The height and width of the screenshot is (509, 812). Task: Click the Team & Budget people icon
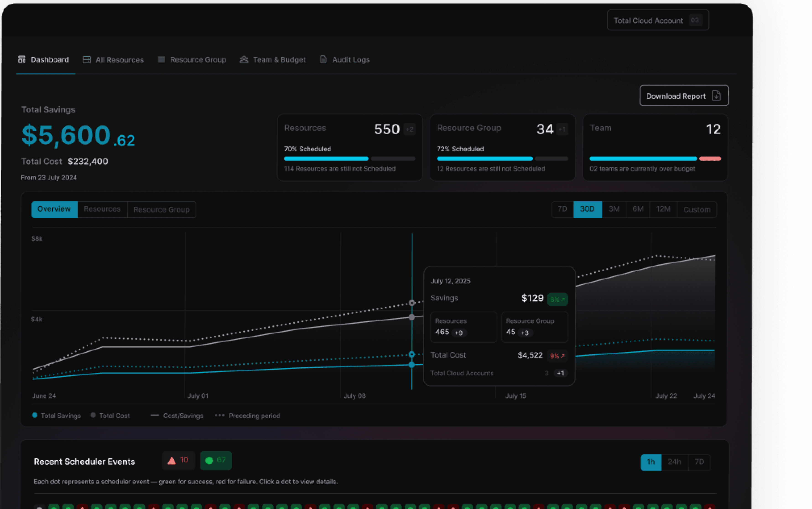[x=244, y=60]
